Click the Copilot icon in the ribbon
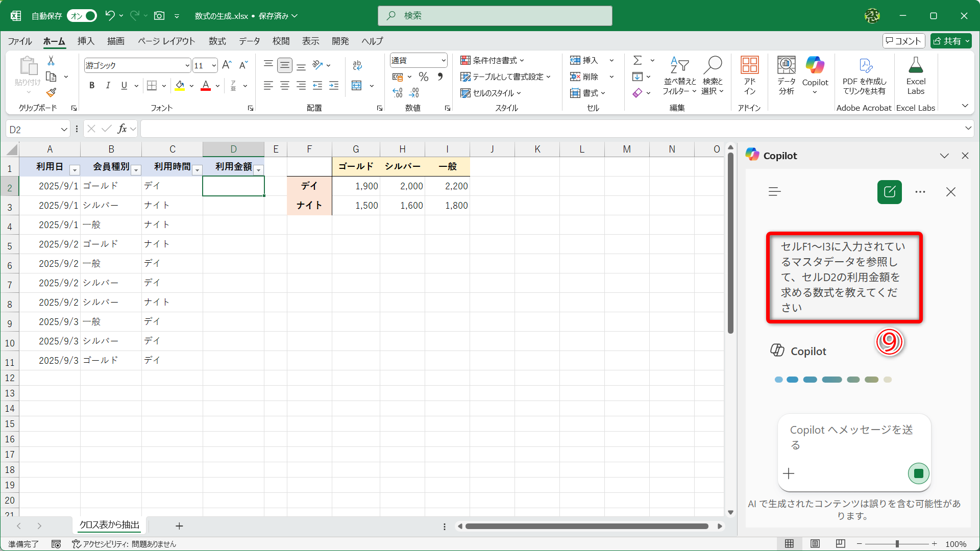980x551 pixels. [815, 65]
